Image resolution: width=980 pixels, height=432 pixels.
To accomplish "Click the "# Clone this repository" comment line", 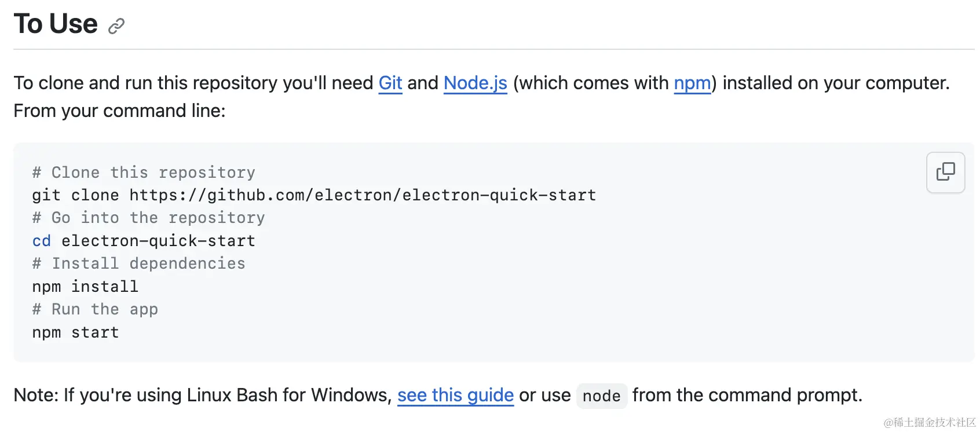I will 144,173.
